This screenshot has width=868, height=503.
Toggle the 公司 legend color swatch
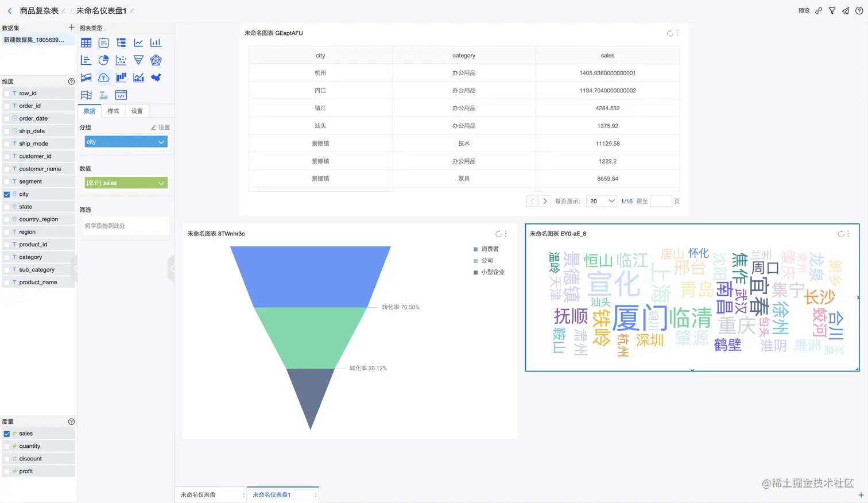pyautogui.click(x=475, y=261)
